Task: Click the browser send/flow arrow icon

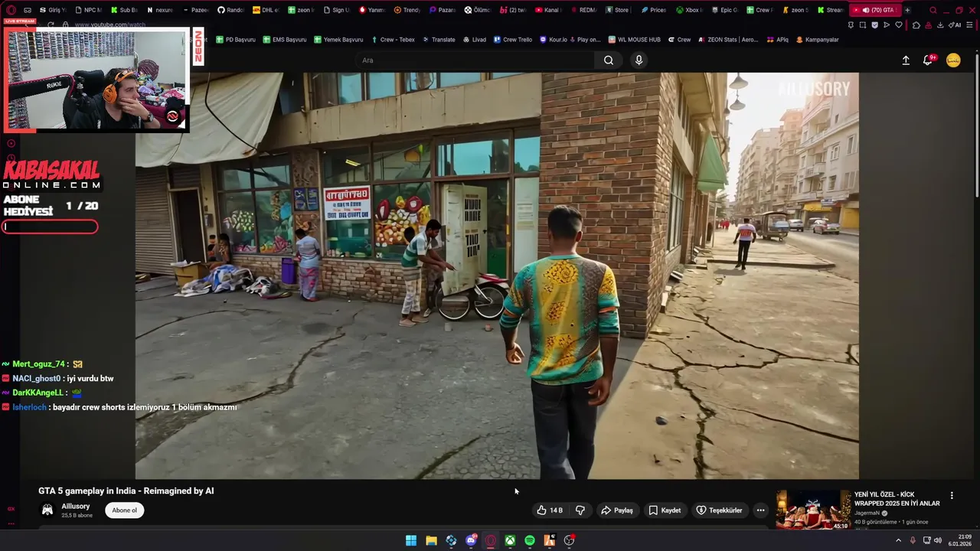Action: tap(887, 25)
